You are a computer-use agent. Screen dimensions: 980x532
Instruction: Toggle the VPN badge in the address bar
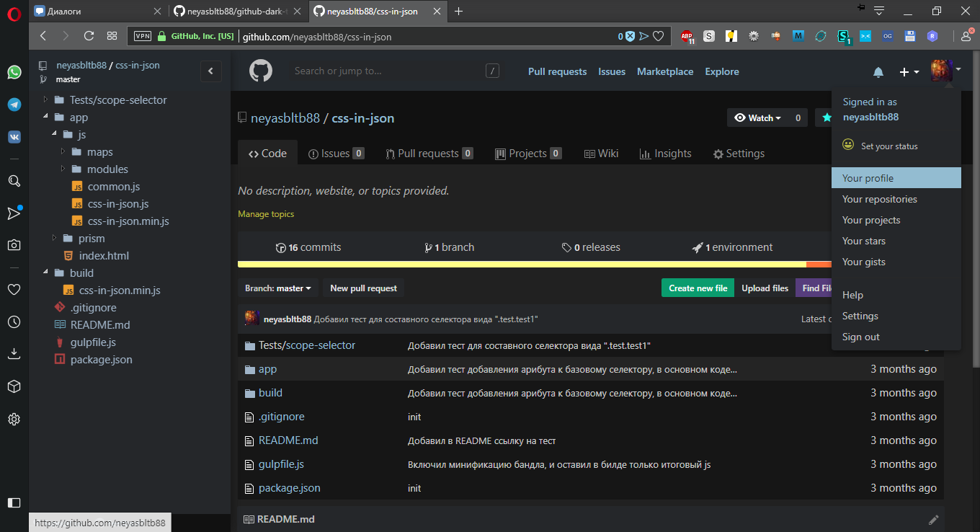coord(143,36)
